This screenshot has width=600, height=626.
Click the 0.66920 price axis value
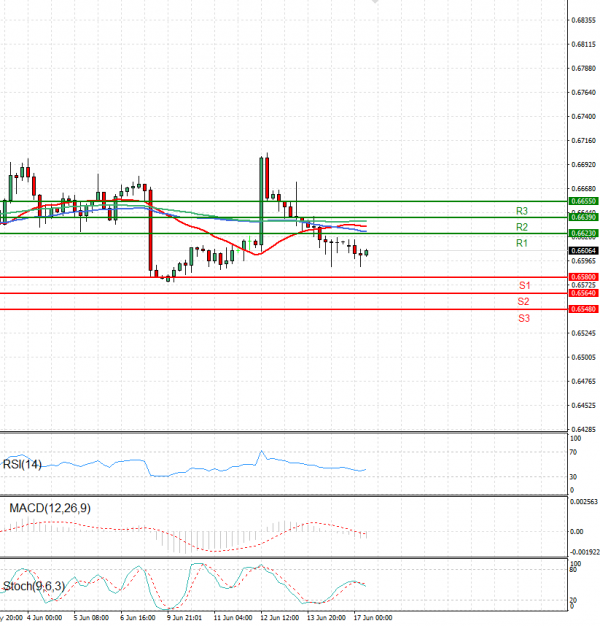(583, 164)
